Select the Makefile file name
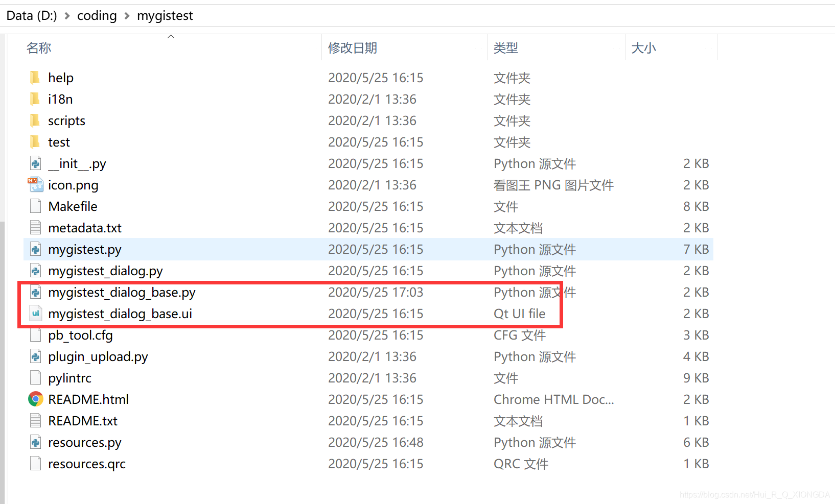Image resolution: width=835 pixels, height=504 pixels. pyautogui.click(x=73, y=206)
